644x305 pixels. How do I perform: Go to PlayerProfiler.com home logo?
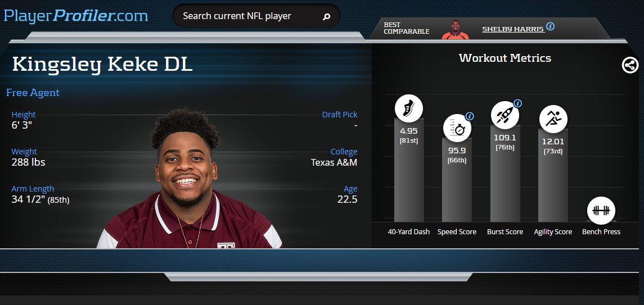76,16
